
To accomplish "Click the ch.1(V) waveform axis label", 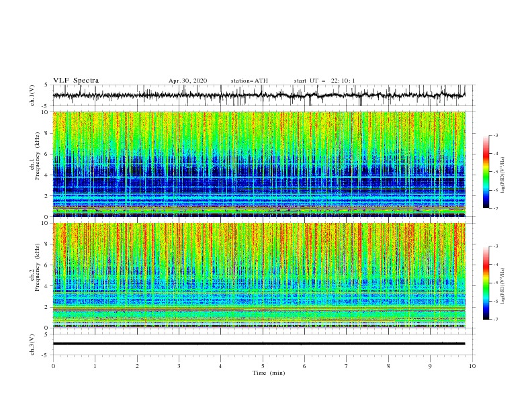I will (32, 95).
